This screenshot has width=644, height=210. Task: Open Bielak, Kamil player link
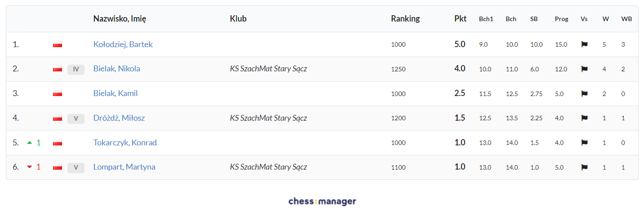tap(115, 93)
